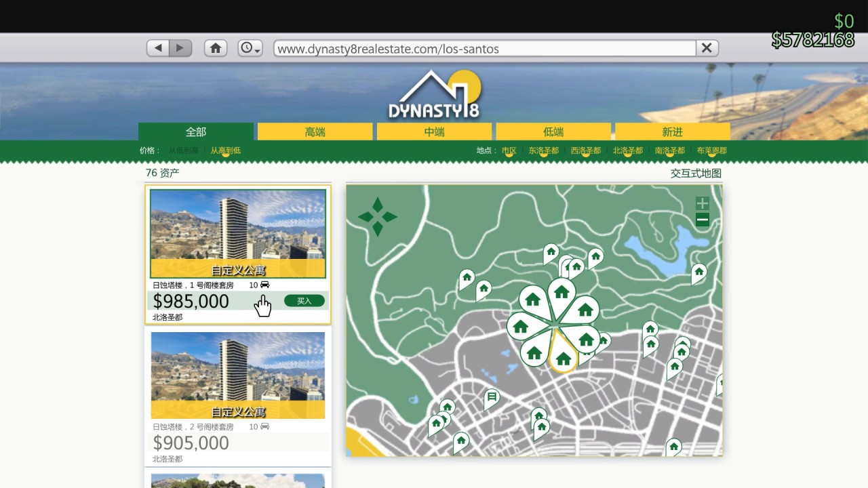Filter locations by 北洛圣都
Viewport: 868px width, 488px height.
(628, 150)
